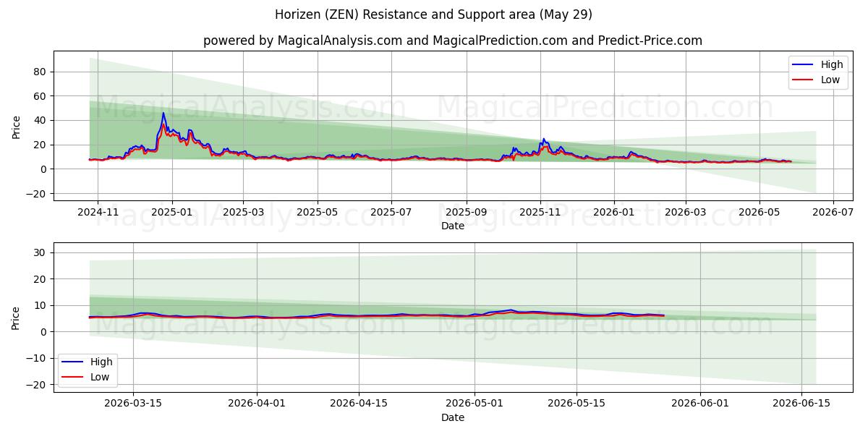Click the '2026-04-15' x-axis label
This screenshot has width=868, height=434.
pos(359,404)
